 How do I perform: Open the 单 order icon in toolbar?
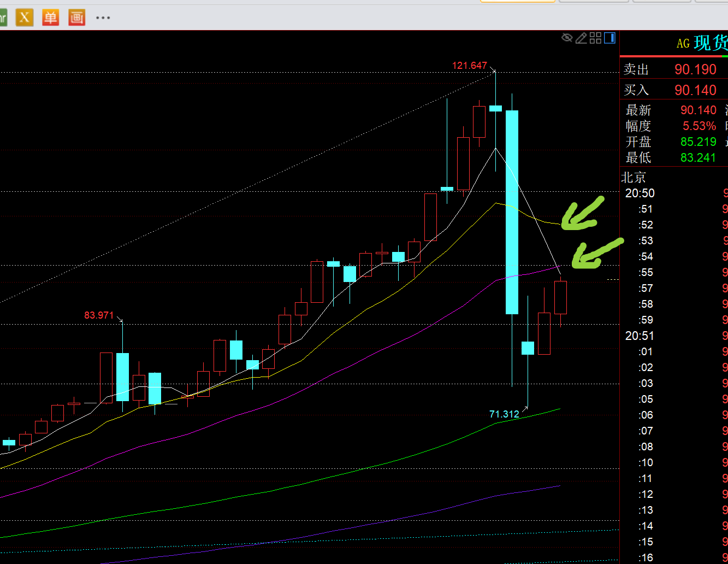(x=50, y=17)
